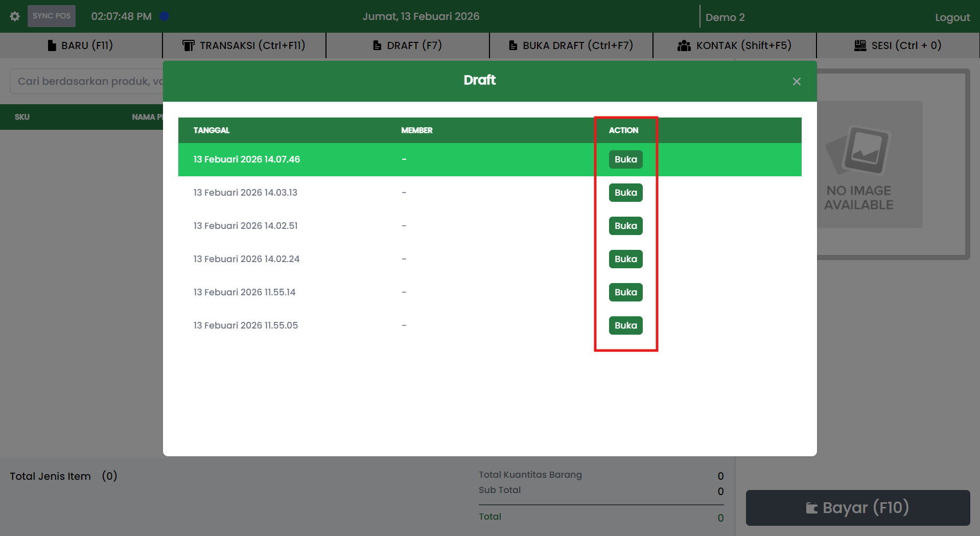Open the settings gear icon
This screenshot has height=536, width=980.
[15, 16]
